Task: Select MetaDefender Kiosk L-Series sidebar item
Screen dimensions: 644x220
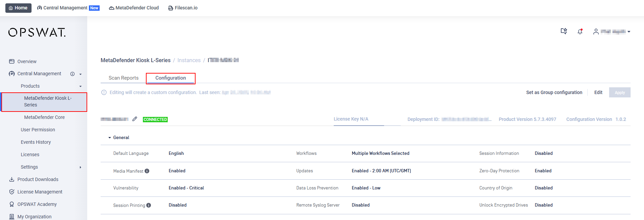Action: tap(44, 102)
